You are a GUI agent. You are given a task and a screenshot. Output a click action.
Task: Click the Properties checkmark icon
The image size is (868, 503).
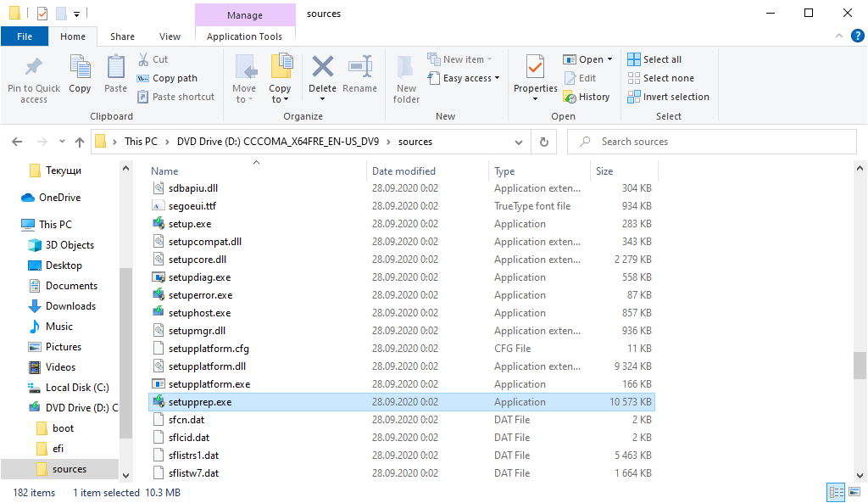(536, 68)
